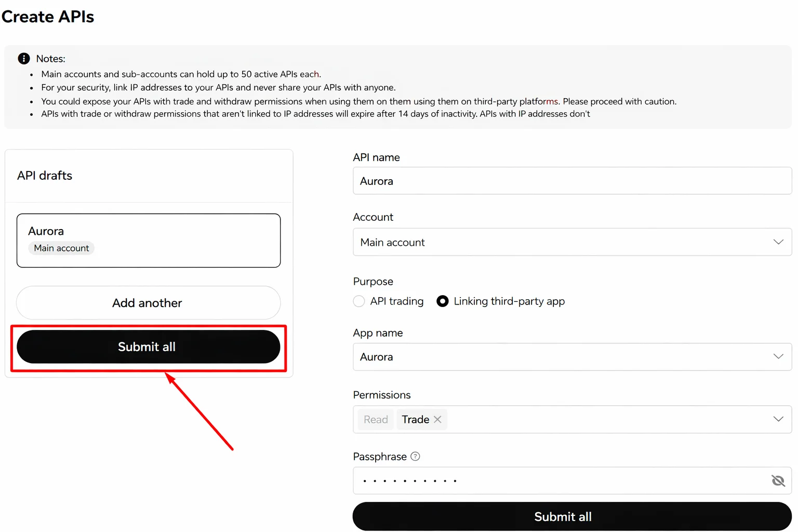Click the Account dropdown chevron
Viewport: 798px width, 532px height.
coord(778,242)
